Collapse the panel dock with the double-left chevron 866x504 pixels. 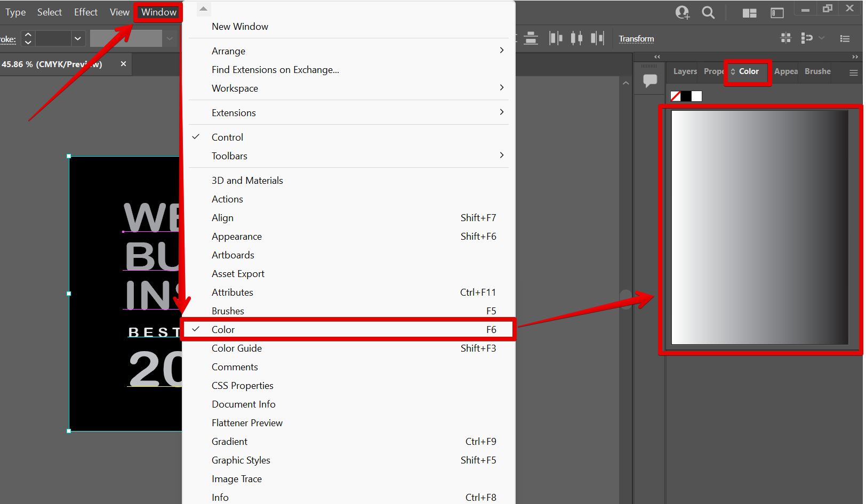click(657, 56)
